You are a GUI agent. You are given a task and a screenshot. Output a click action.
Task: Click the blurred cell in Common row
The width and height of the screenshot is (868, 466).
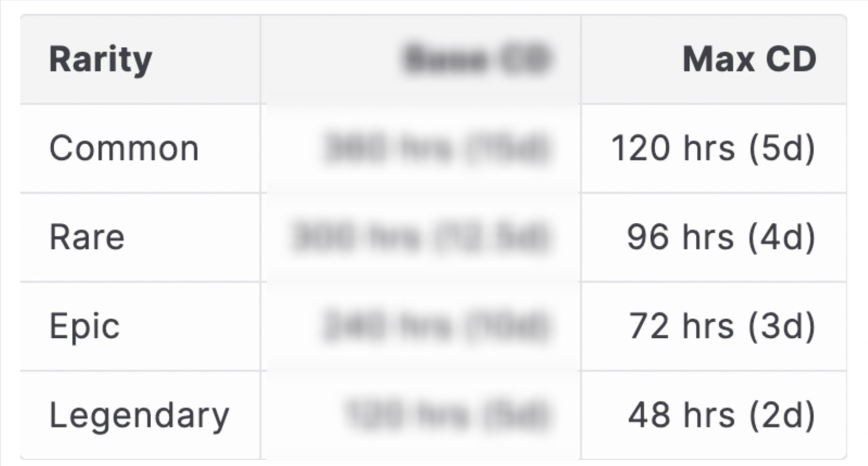pyautogui.click(x=421, y=148)
